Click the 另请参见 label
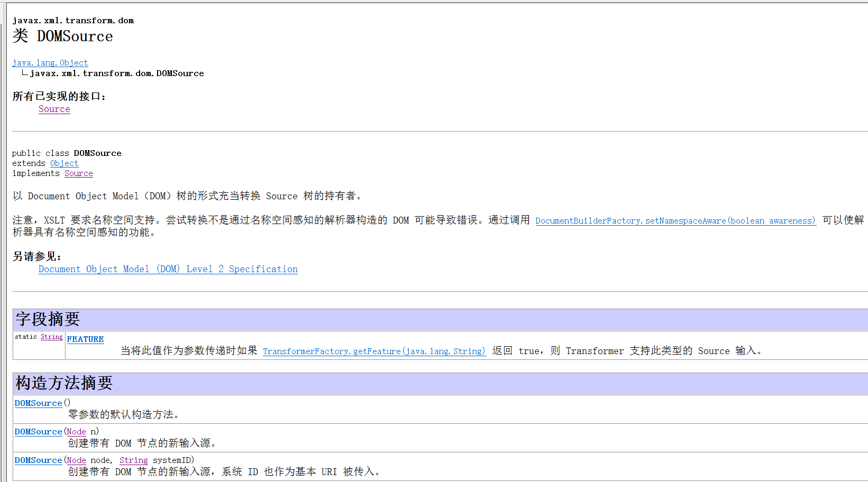 (37, 256)
